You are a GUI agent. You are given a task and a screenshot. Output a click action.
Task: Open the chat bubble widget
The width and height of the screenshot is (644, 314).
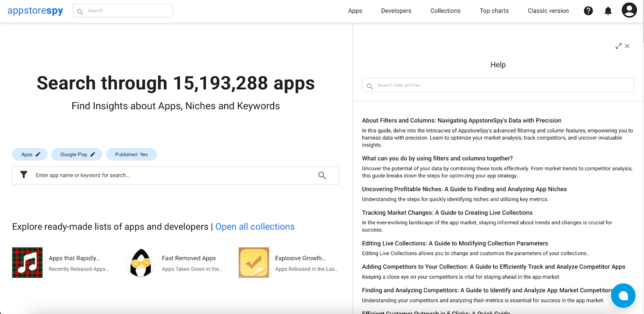click(623, 296)
